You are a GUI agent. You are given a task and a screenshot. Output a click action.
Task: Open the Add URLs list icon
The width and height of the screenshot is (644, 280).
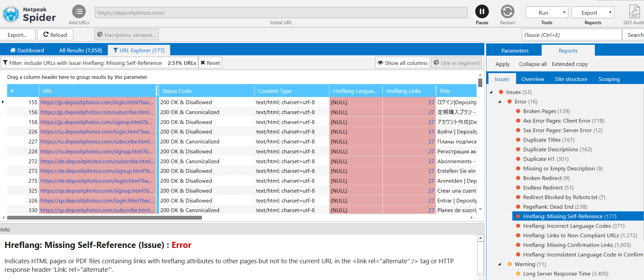[x=79, y=12]
